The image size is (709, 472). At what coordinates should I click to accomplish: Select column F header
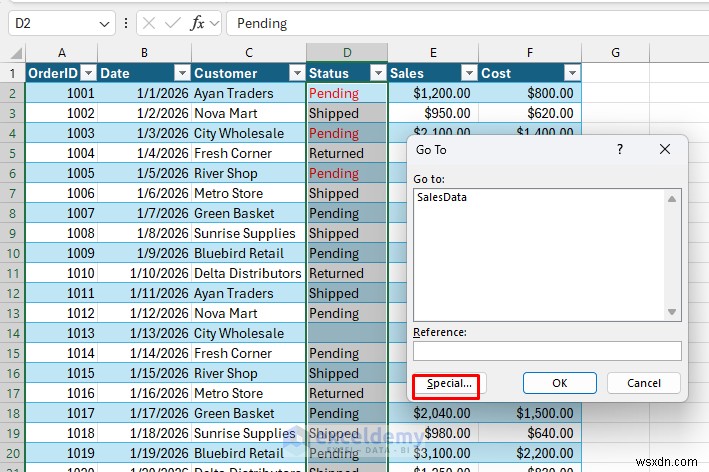point(530,53)
